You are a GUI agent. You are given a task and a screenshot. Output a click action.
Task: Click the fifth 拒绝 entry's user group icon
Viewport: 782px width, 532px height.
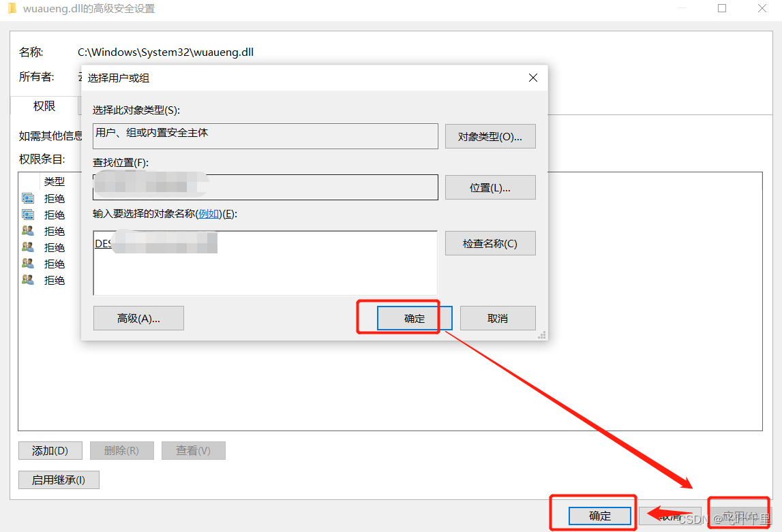pyautogui.click(x=28, y=264)
